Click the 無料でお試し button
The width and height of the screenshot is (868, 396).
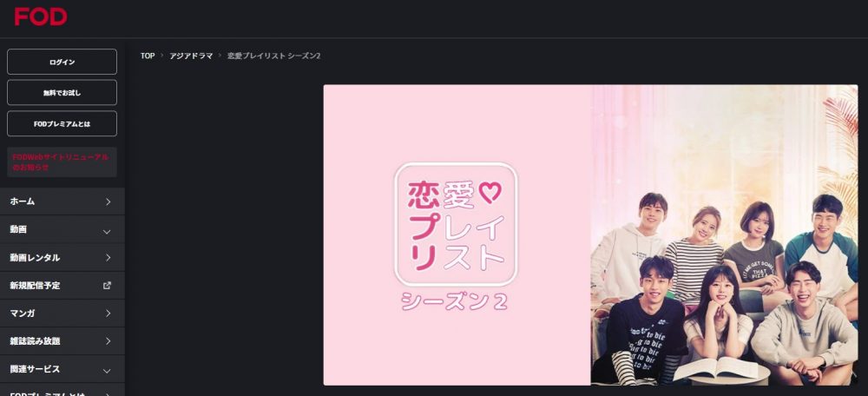pyautogui.click(x=62, y=93)
